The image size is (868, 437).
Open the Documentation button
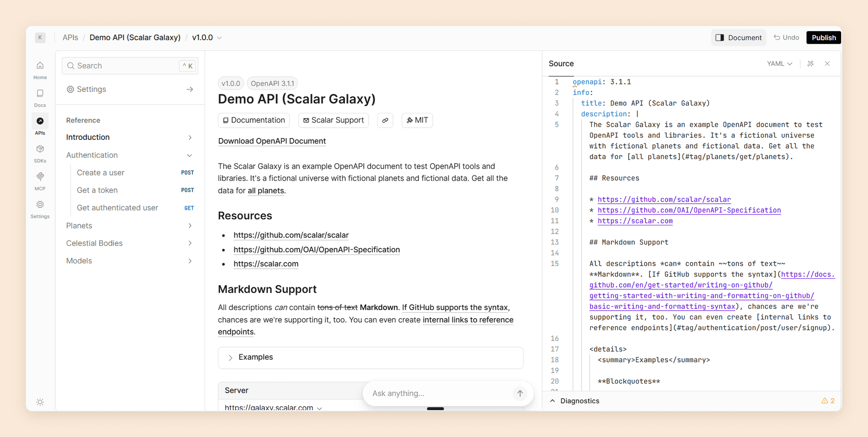pos(254,120)
